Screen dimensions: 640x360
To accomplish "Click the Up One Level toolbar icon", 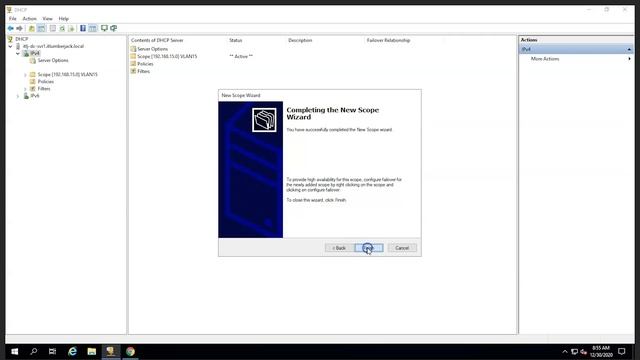I will [31, 28].
